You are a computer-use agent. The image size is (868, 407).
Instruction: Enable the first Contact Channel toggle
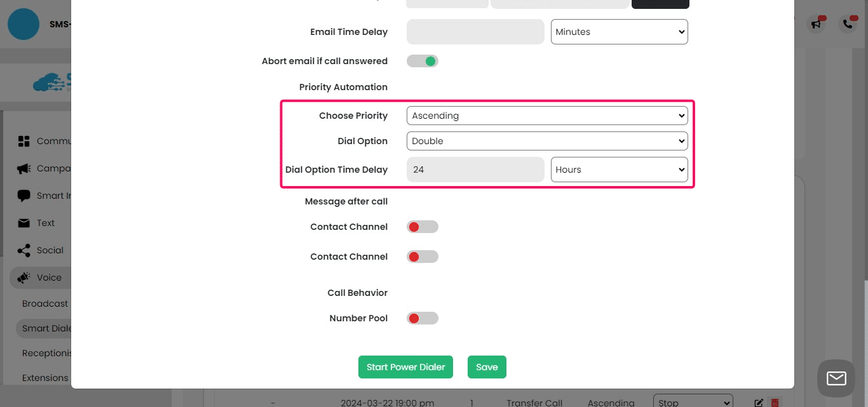click(x=423, y=227)
